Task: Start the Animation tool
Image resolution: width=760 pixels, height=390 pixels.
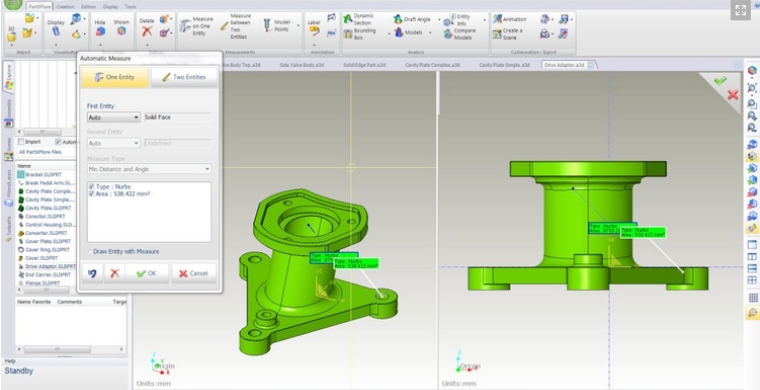Action: point(497,19)
